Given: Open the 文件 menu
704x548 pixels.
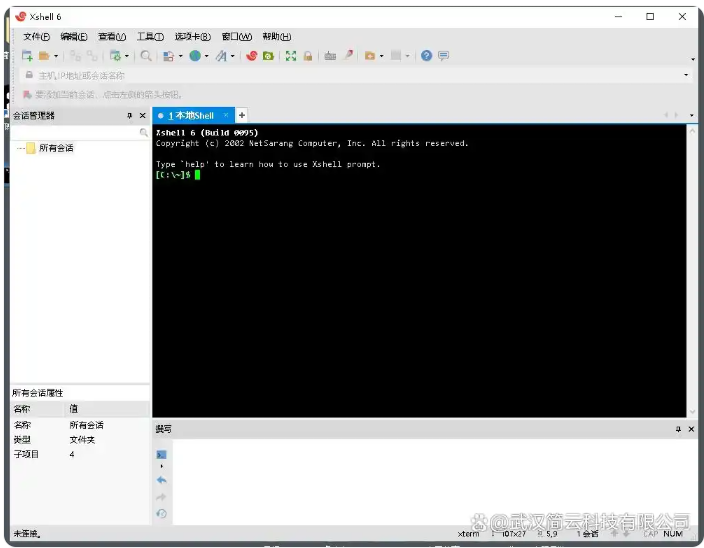Looking at the screenshot, I should click(x=36, y=37).
